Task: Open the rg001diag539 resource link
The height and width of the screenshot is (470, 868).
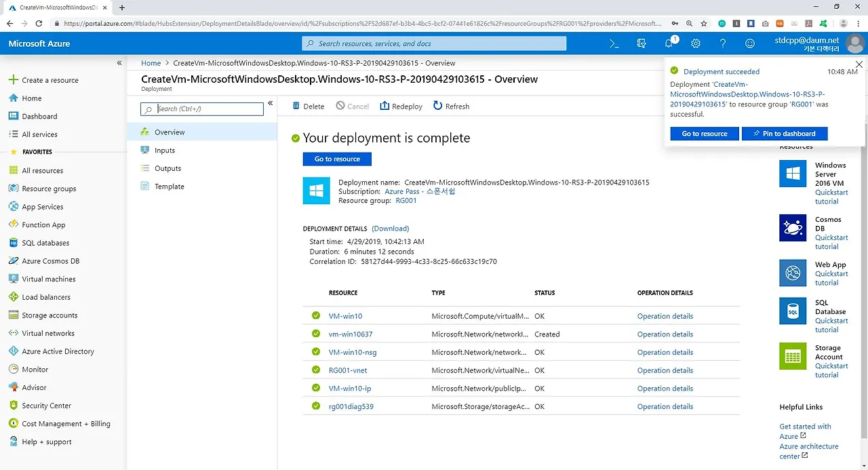Action: point(351,407)
